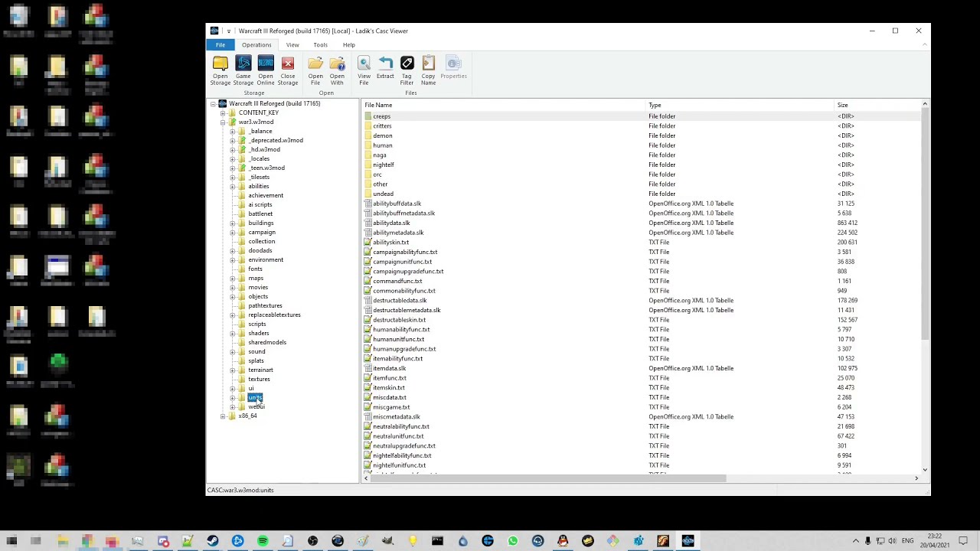Select the creeps folder row
980x551 pixels.
[x=642, y=116]
